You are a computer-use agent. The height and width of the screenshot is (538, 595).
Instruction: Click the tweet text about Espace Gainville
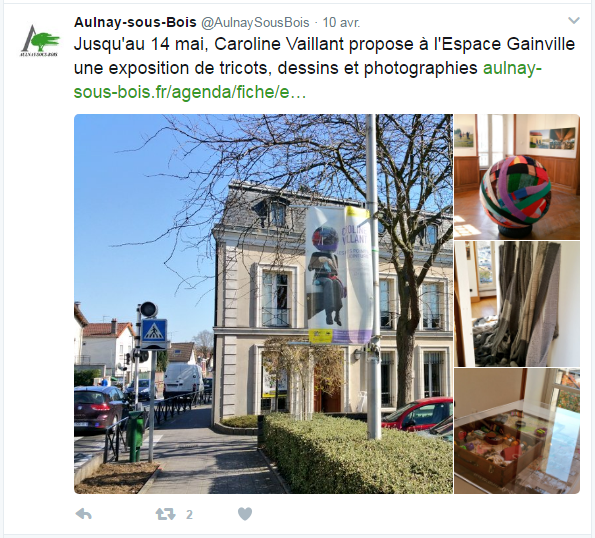click(324, 56)
